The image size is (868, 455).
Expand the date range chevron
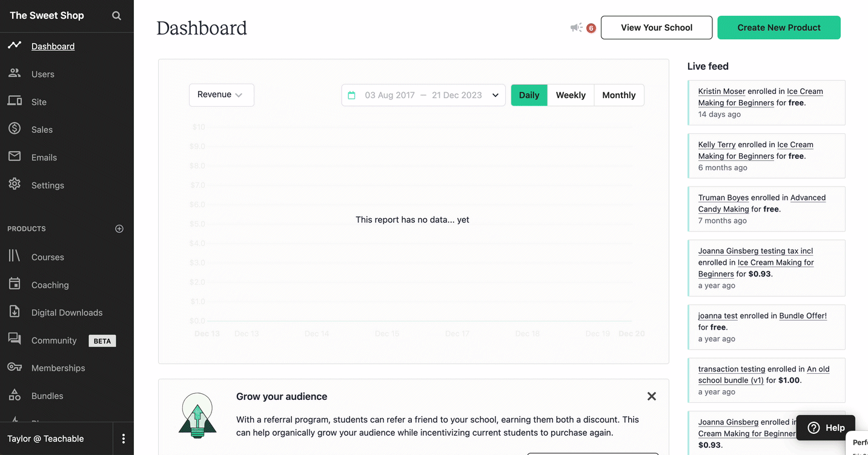click(495, 95)
